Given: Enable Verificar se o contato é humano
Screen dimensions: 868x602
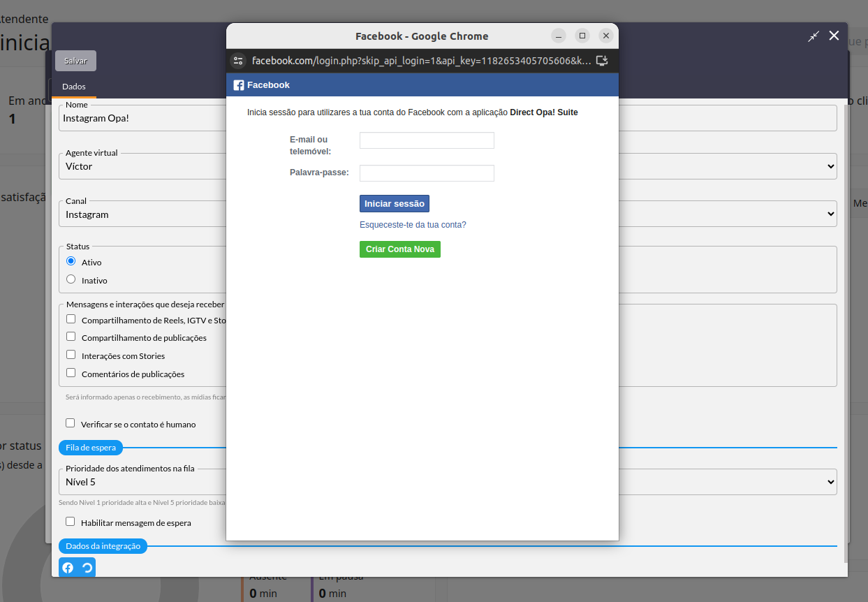Looking at the screenshot, I should pos(70,423).
